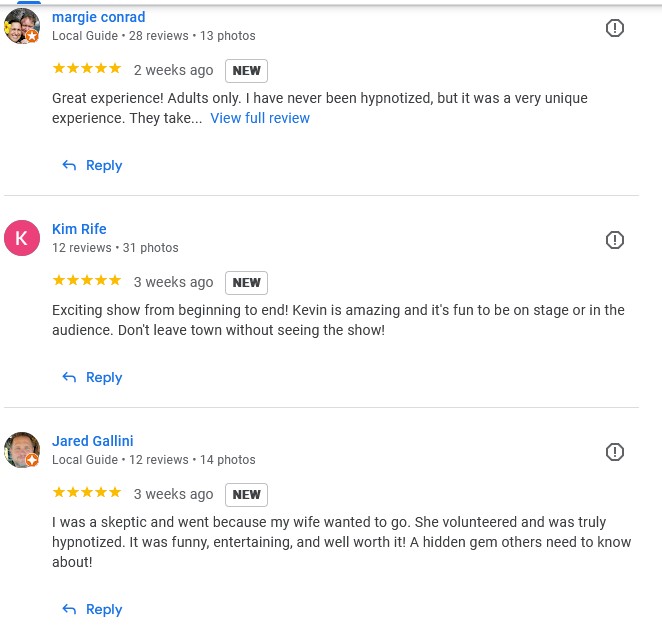The image size is (662, 625).
Task: Reply to Jared Gallini's review
Action: click(104, 610)
